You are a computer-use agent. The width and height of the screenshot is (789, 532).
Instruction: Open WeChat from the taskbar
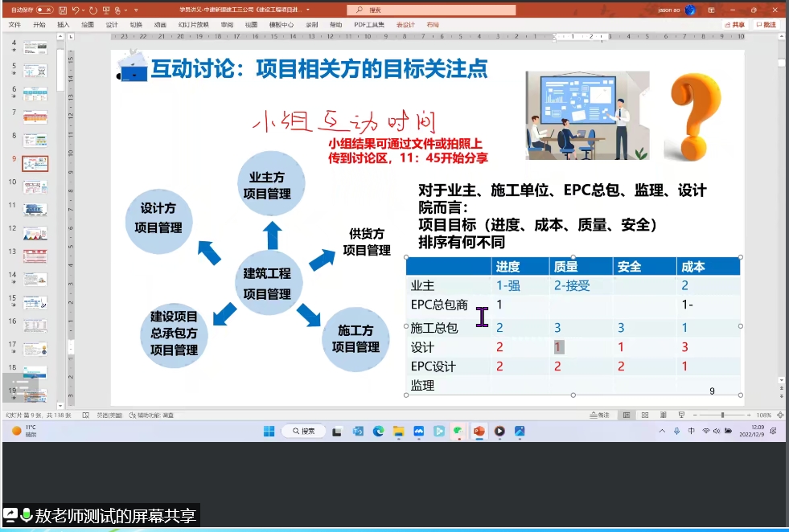pyautogui.click(x=460, y=432)
